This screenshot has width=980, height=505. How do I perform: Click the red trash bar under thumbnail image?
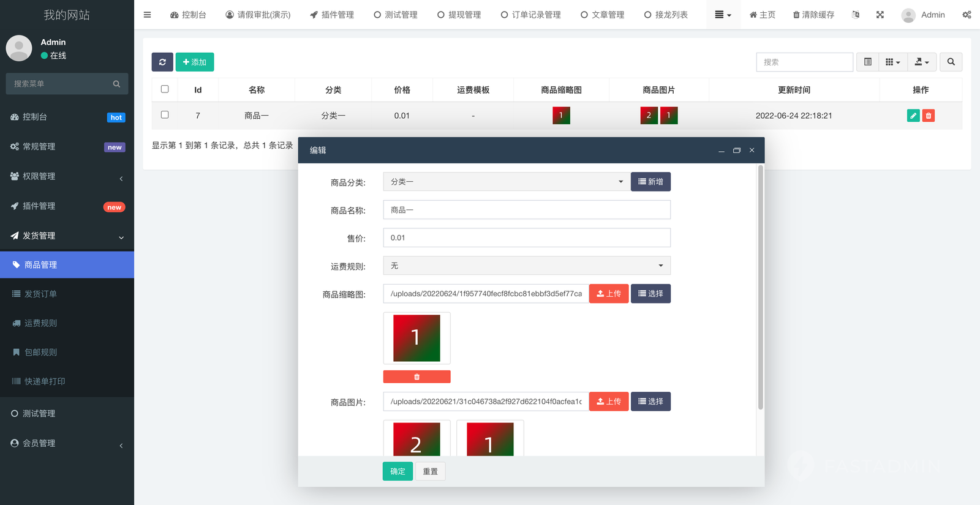[x=417, y=377]
